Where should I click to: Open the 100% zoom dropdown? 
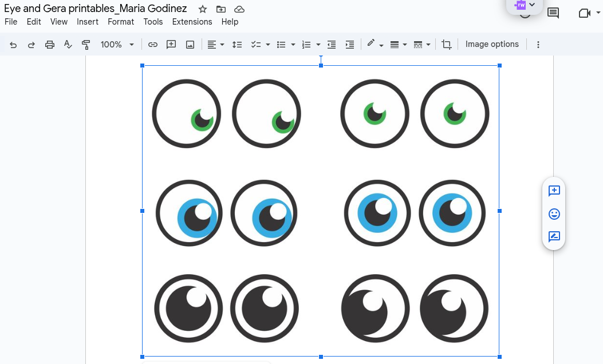117,45
